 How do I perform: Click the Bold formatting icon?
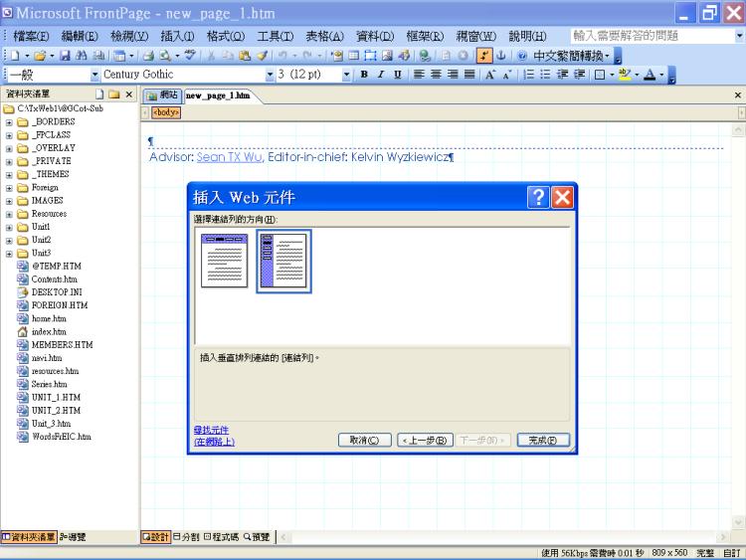pos(364,75)
